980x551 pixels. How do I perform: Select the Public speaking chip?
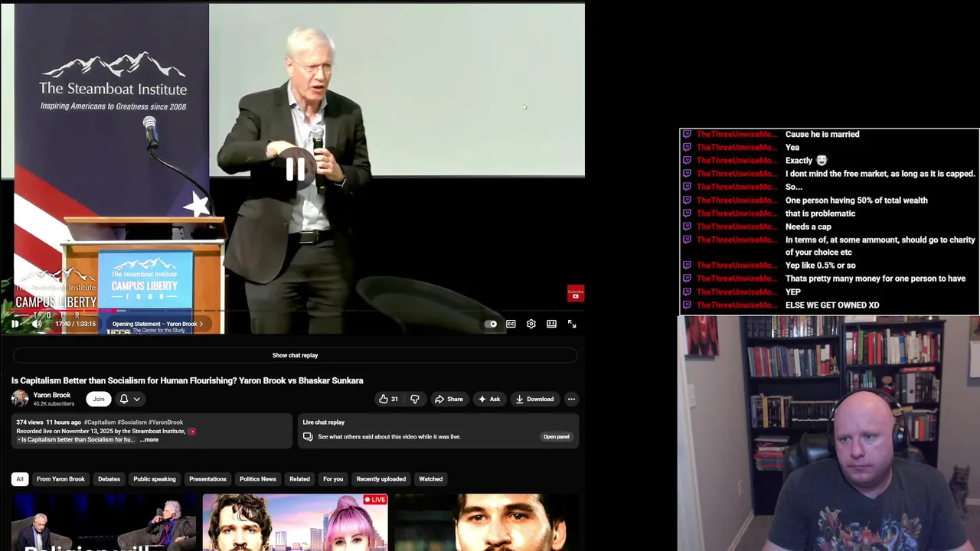(x=155, y=479)
